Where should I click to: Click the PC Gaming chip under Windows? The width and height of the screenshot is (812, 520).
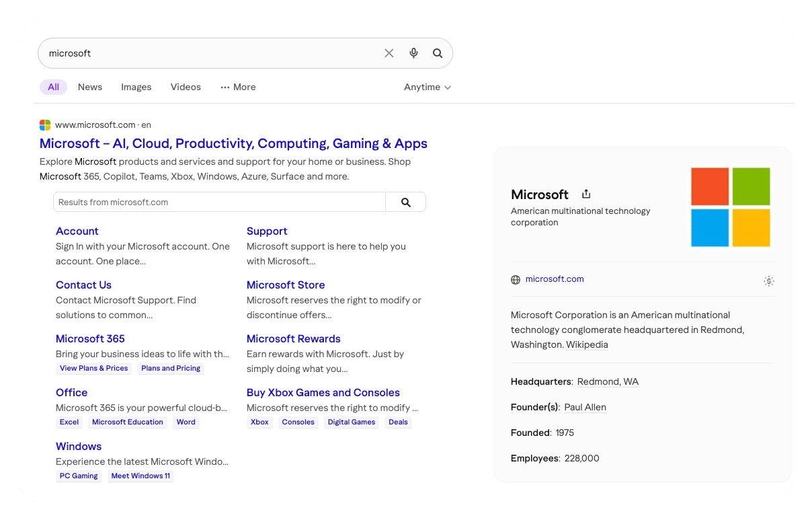(x=79, y=476)
